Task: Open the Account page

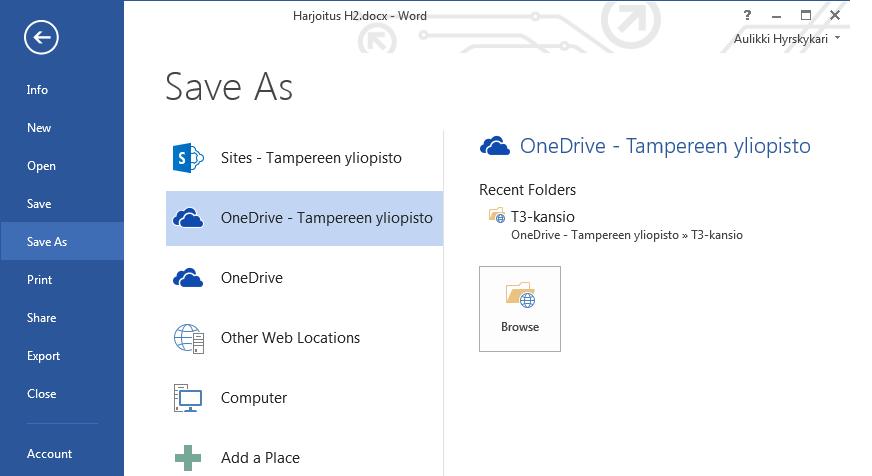Action: point(49,454)
